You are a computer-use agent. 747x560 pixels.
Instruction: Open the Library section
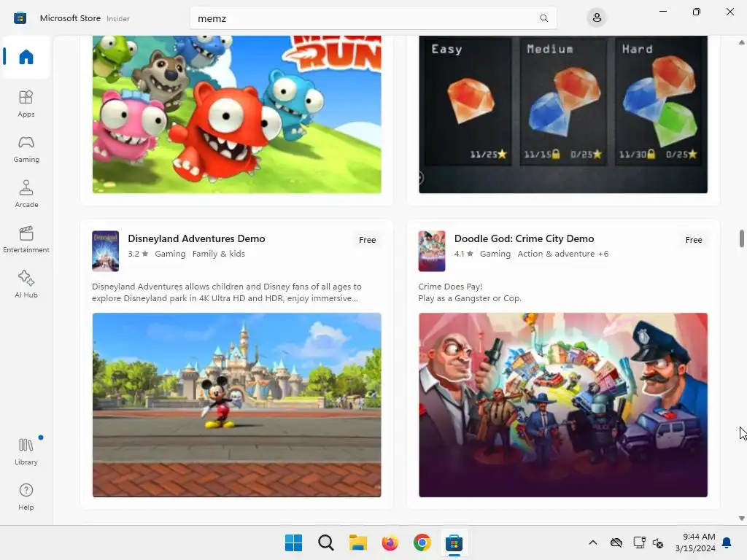point(26,451)
